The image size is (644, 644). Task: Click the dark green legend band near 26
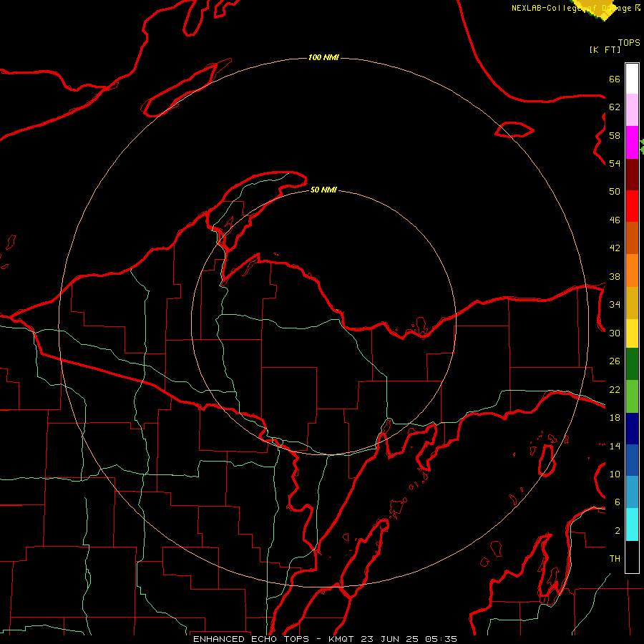tap(632, 364)
